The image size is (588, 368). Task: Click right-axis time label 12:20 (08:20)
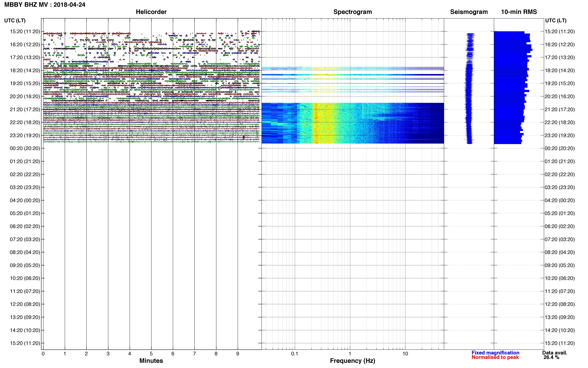560,304
